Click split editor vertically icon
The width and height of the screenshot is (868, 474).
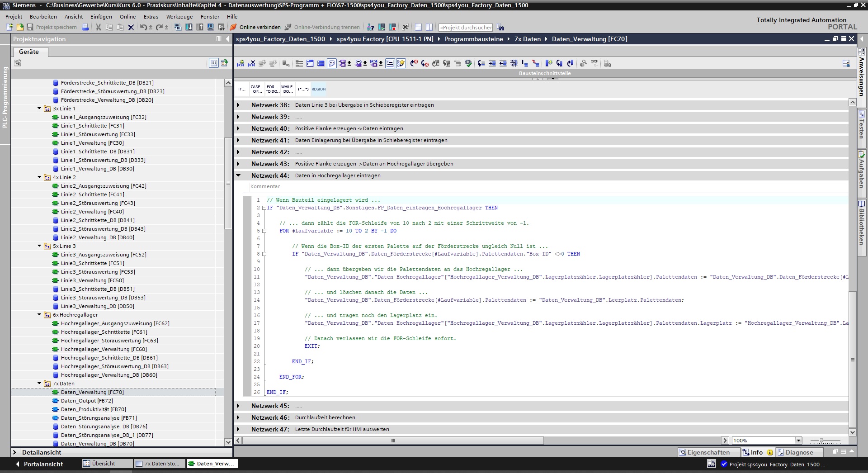click(x=429, y=27)
